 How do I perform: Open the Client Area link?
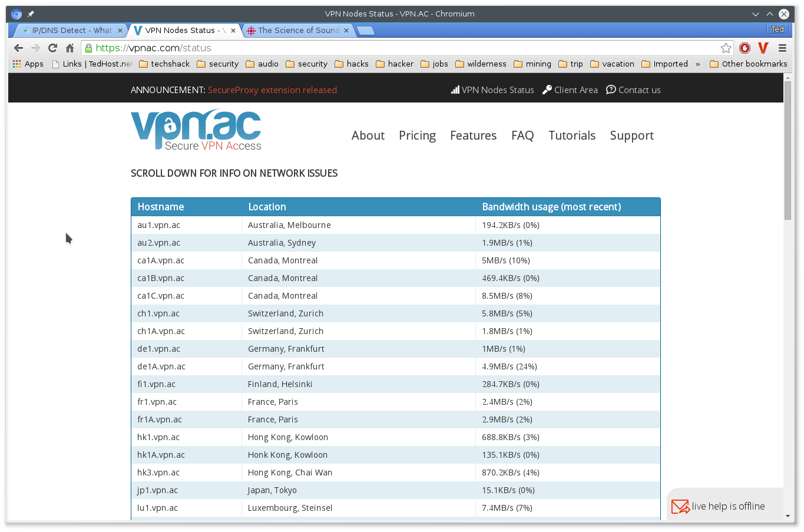coord(570,90)
